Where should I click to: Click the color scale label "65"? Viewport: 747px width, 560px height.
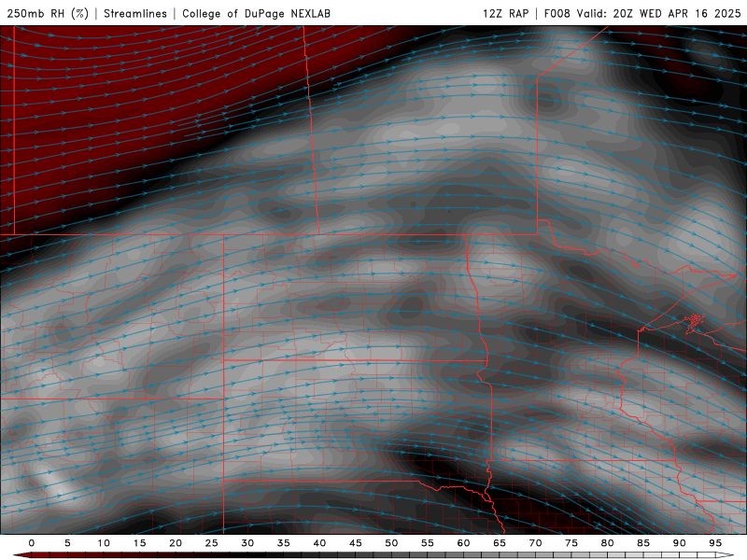click(x=500, y=543)
